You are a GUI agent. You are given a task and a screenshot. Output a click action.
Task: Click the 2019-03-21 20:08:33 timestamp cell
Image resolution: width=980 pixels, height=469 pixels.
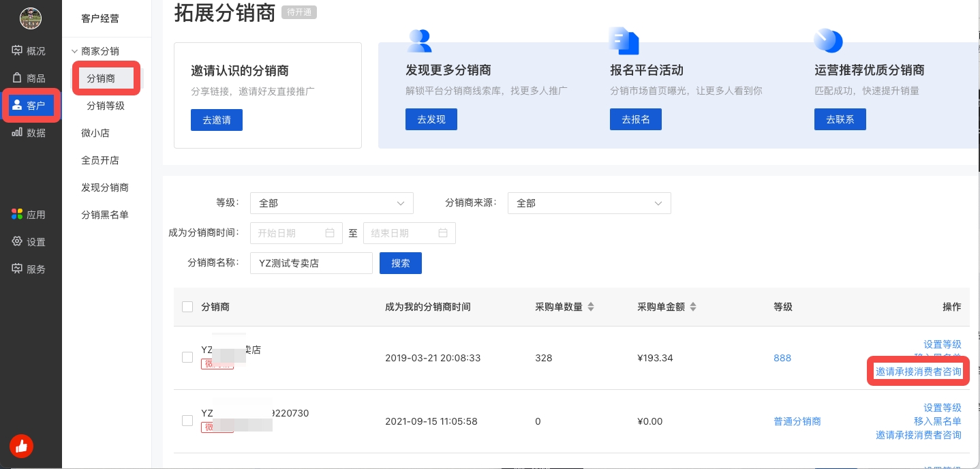click(433, 358)
